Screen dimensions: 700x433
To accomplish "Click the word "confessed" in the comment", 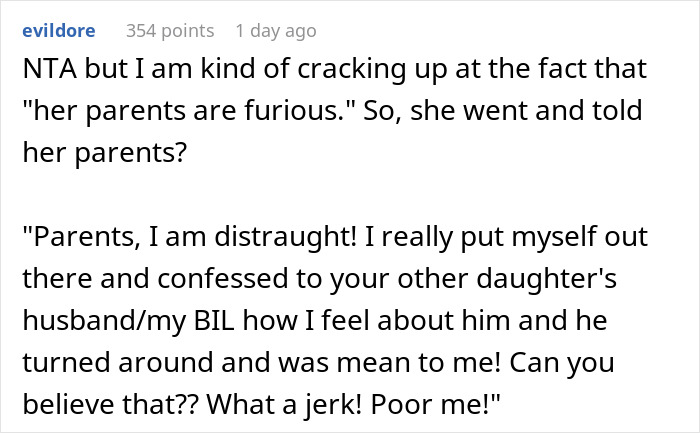I will click(x=223, y=279).
